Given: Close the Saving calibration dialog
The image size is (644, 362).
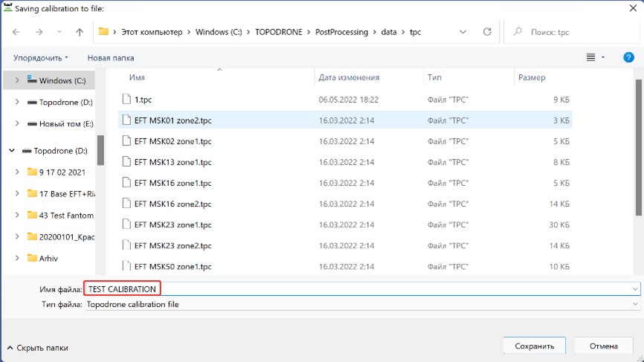Looking at the screenshot, I should tap(633, 8).
